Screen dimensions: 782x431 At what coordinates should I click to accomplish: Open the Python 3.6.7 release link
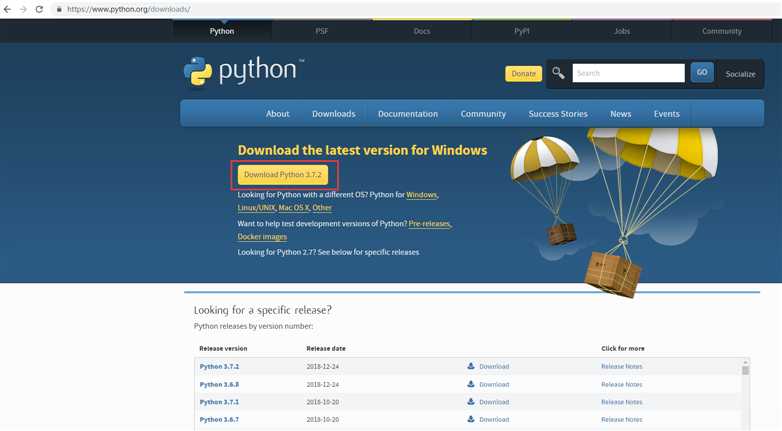(219, 419)
